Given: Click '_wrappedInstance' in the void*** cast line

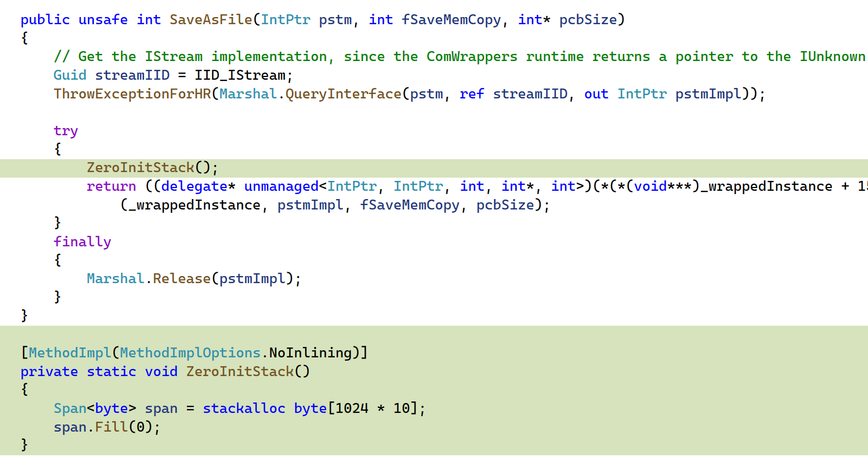Looking at the screenshot, I should coord(766,186).
